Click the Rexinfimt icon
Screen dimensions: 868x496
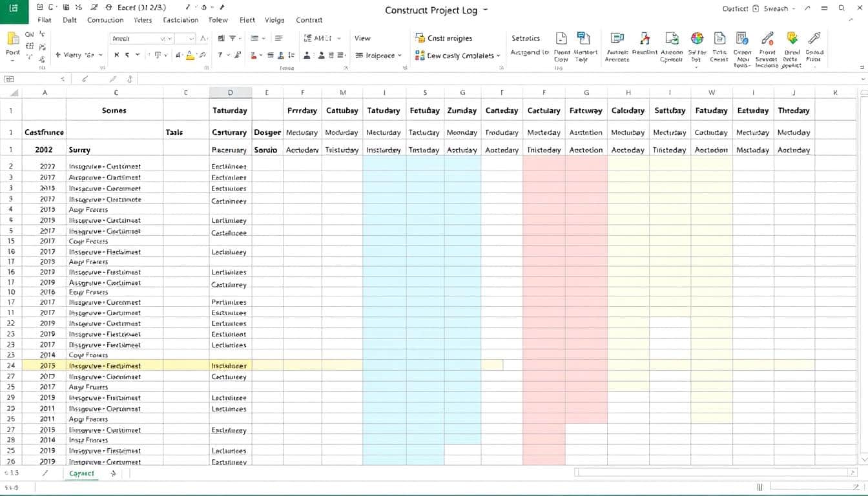[644, 39]
